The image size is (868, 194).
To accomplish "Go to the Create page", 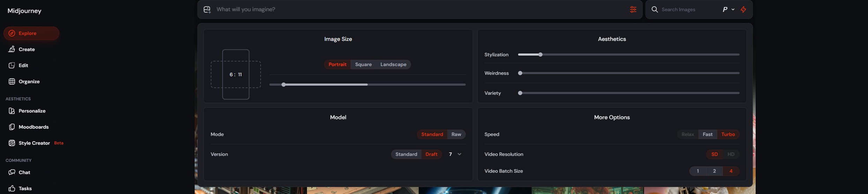I will [x=27, y=49].
